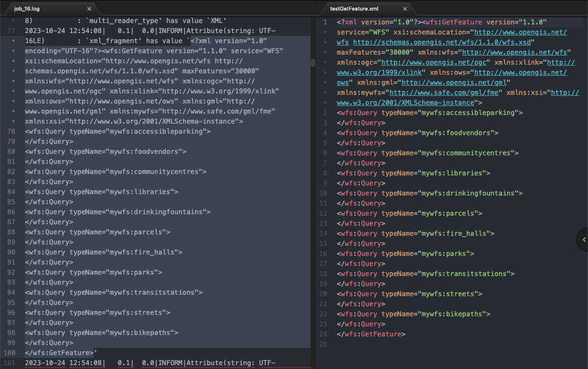Screen dimensions: 588x369
Task: Open the xmlns:wfs opengis.net/wfs link
Action: (514, 52)
